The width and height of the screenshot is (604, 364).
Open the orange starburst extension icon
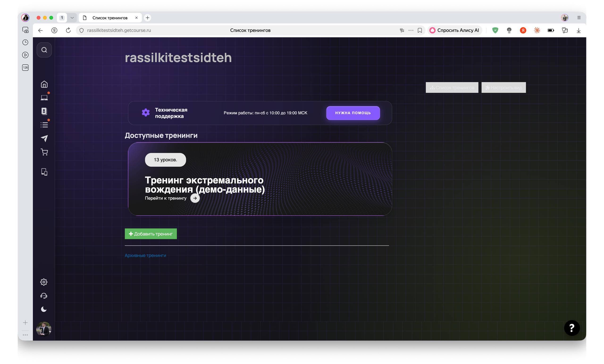click(x=537, y=30)
